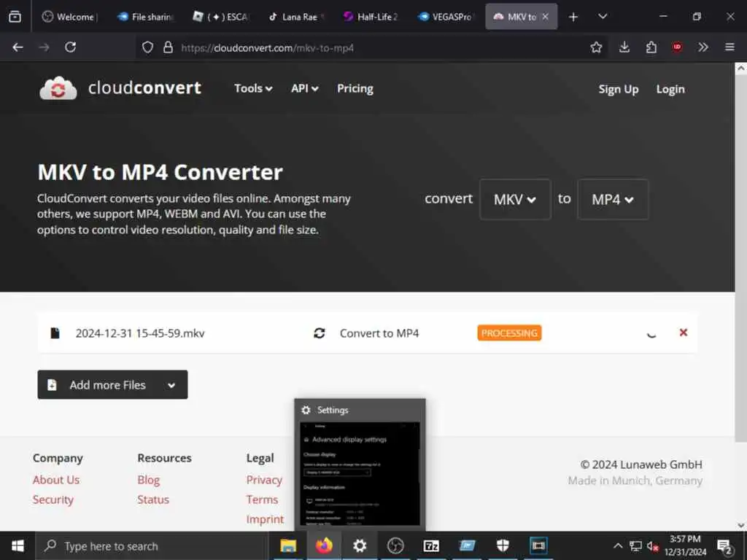Open the Firefox hamburger menu
Screen dimensions: 747x560
(x=729, y=47)
